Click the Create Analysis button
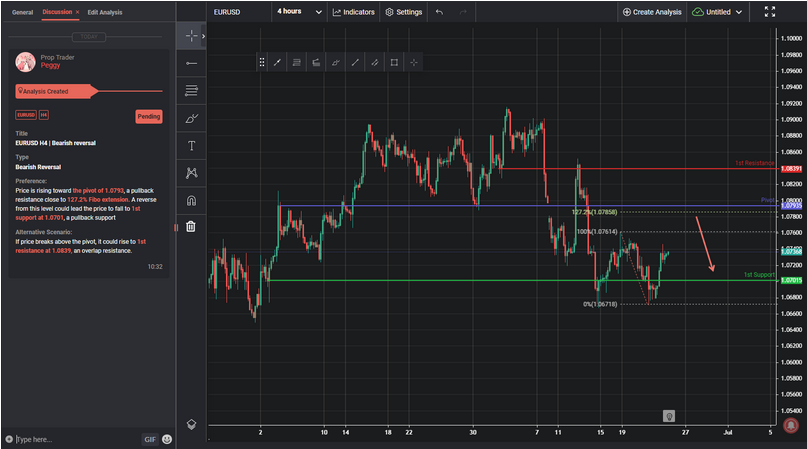 (652, 12)
